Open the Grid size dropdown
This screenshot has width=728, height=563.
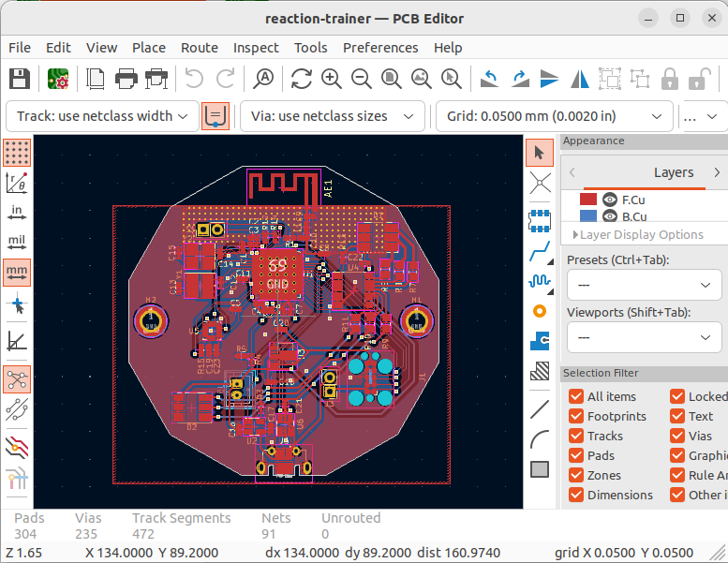tap(555, 116)
